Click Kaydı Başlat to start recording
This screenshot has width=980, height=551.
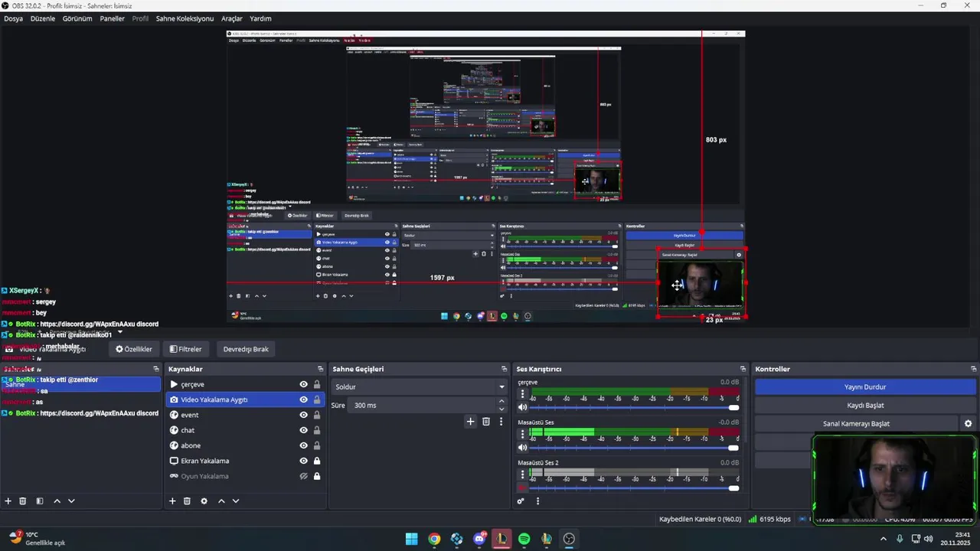[865, 405]
